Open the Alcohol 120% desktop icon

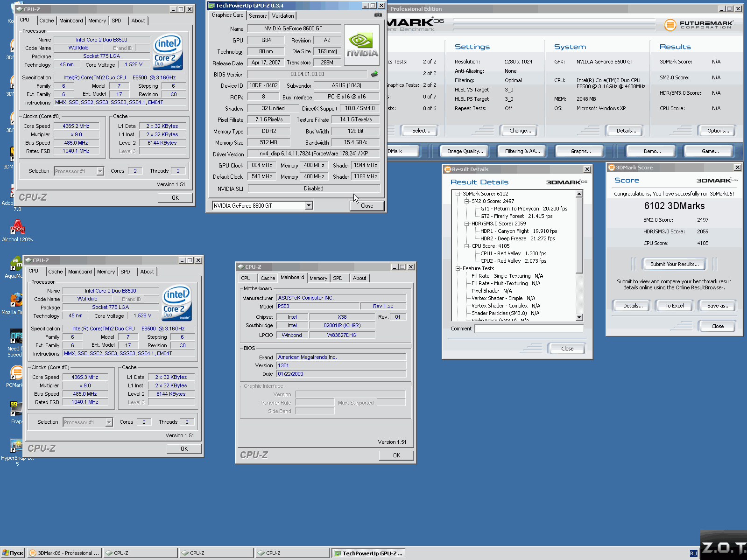(x=17, y=231)
